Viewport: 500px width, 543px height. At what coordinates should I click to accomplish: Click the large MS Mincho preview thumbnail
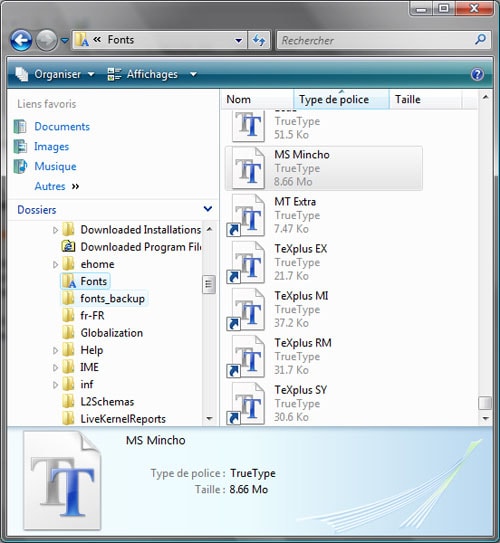[x=62, y=480]
